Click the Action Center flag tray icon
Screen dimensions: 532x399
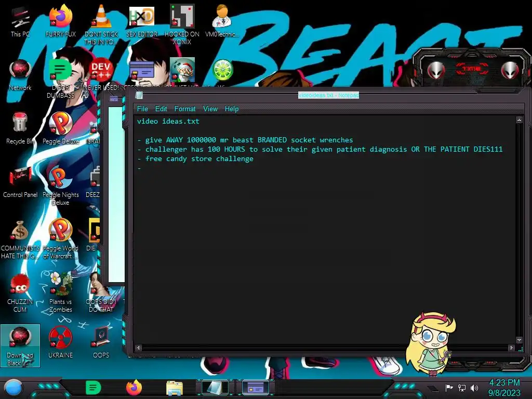pyautogui.click(x=449, y=388)
